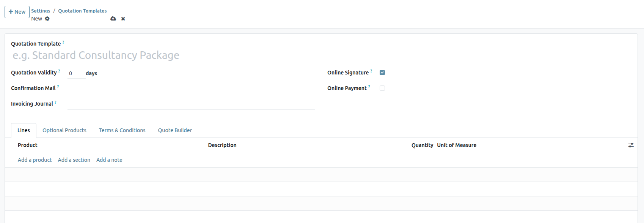Open the Terms & Conditions tab
Image resolution: width=644 pixels, height=223 pixels.
point(122,130)
